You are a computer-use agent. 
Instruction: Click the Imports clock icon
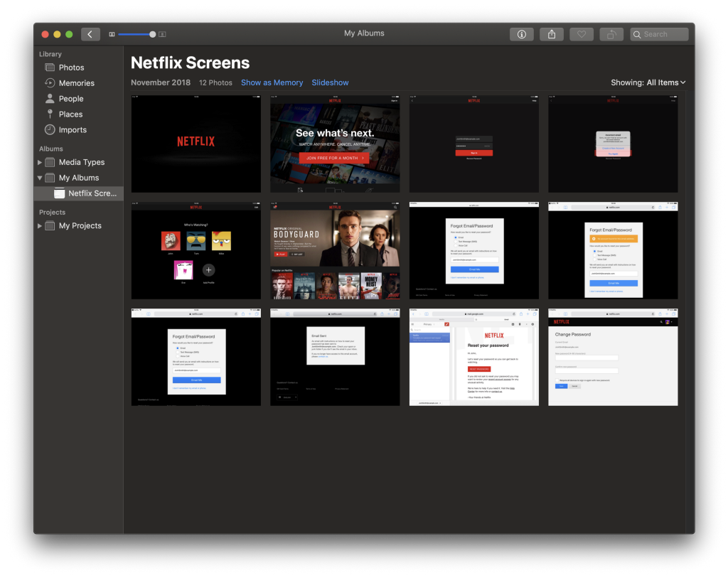(x=50, y=129)
